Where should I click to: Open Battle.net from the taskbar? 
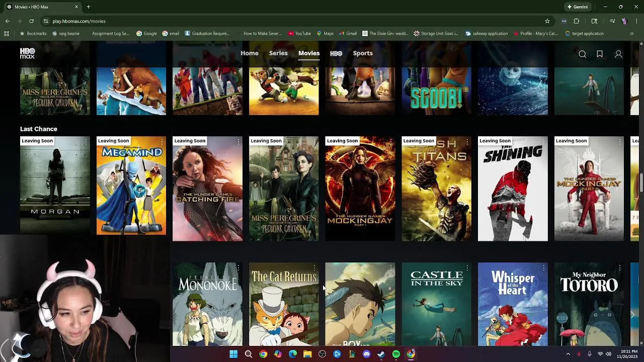tap(337, 354)
